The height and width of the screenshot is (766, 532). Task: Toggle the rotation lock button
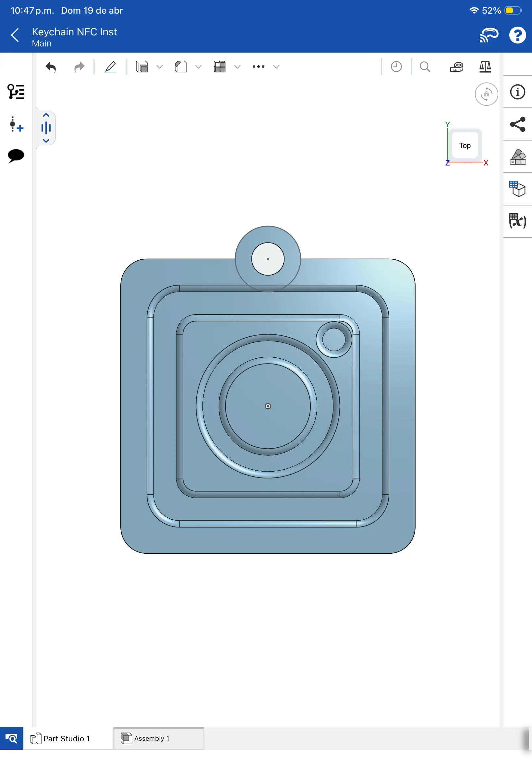tap(486, 94)
